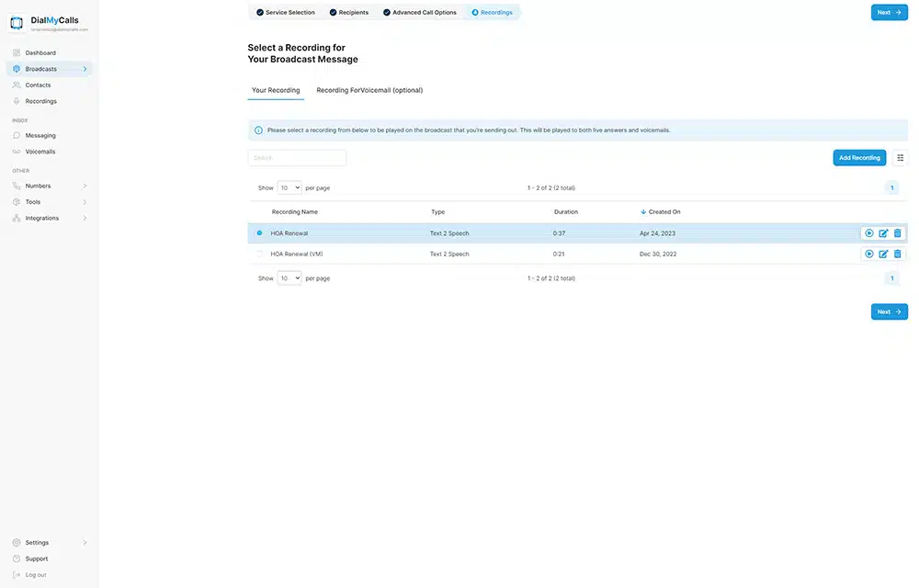Delete the HOA Renewal recording
Screen dimensions: 919x588
tap(898, 233)
